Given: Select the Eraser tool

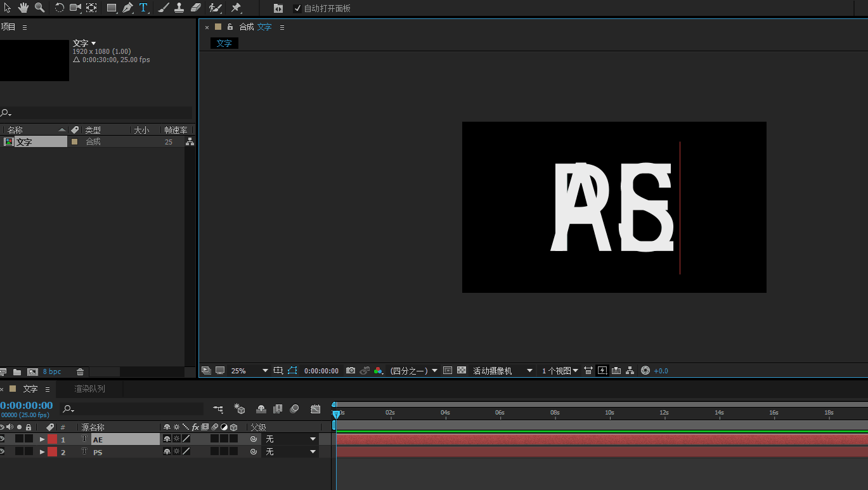Looking at the screenshot, I should (195, 8).
